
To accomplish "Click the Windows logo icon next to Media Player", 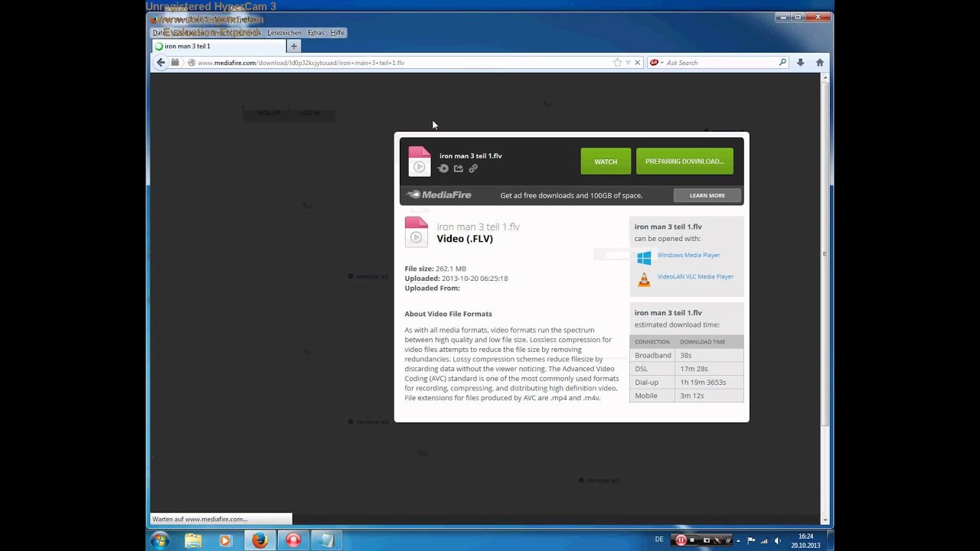I will point(644,258).
